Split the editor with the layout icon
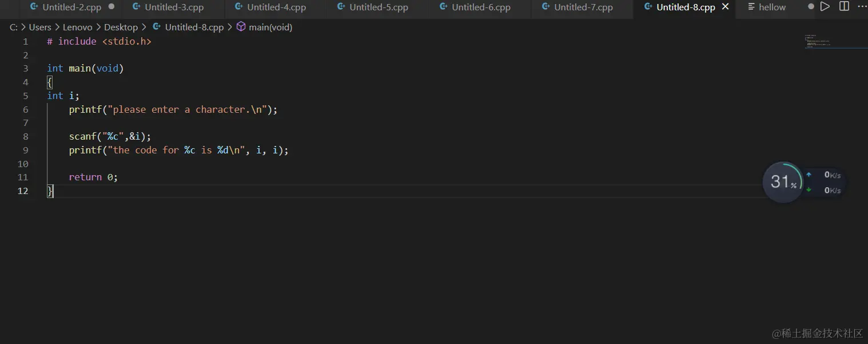Screen dimensions: 868x344 [x=844, y=7]
